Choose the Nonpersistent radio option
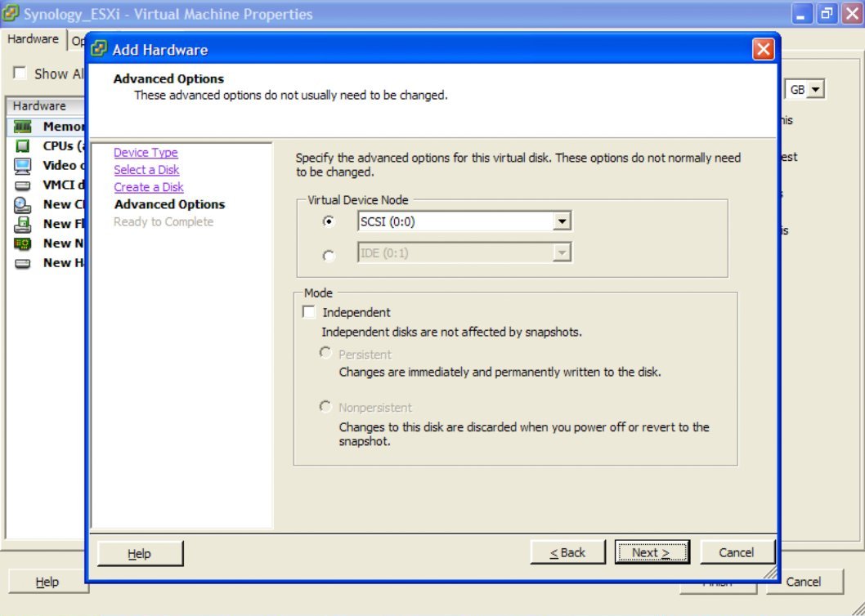Image resolution: width=865 pixels, height=616 pixels. point(325,406)
